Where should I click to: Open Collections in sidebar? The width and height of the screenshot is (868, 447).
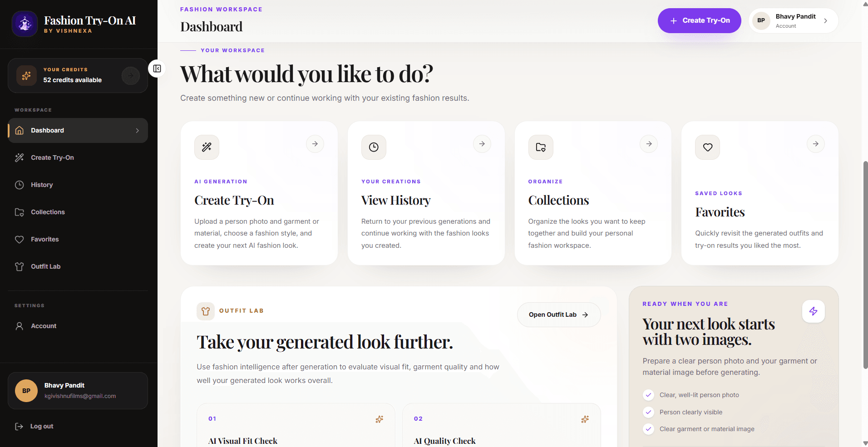[x=78, y=212]
